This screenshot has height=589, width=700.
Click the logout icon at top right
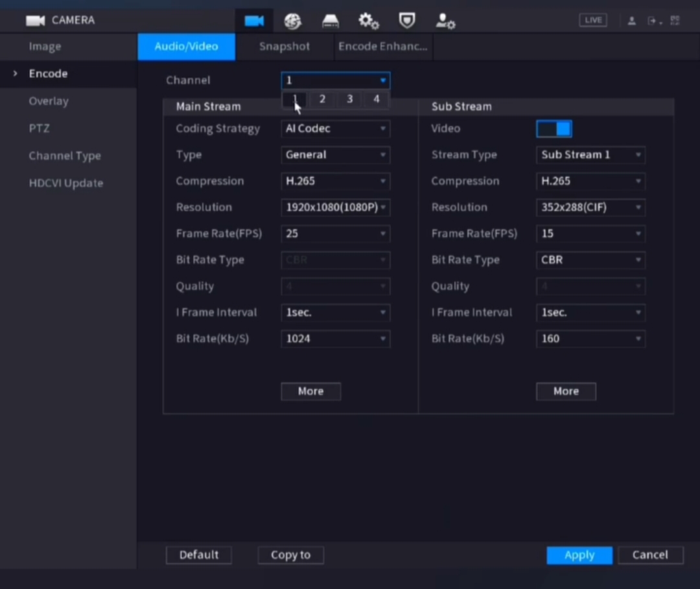653,21
